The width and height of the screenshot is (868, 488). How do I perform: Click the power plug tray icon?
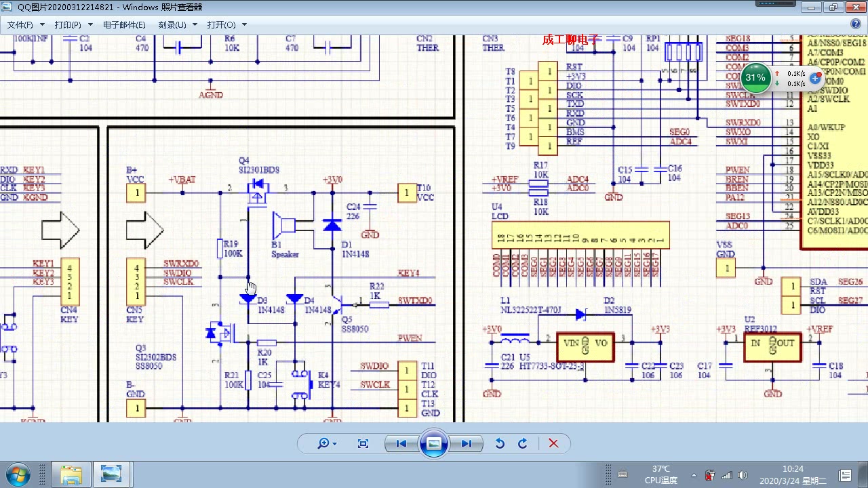pyautogui.click(x=709, y=475)
